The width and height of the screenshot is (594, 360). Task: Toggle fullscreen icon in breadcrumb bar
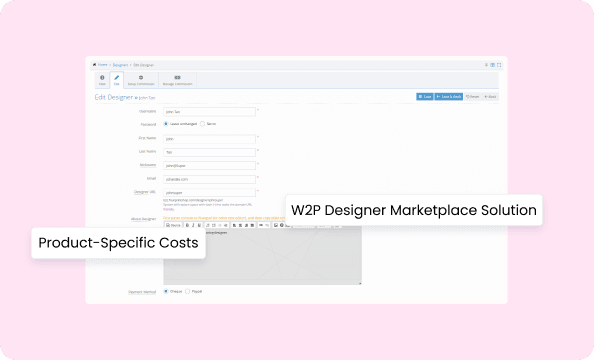pos(499,65)
